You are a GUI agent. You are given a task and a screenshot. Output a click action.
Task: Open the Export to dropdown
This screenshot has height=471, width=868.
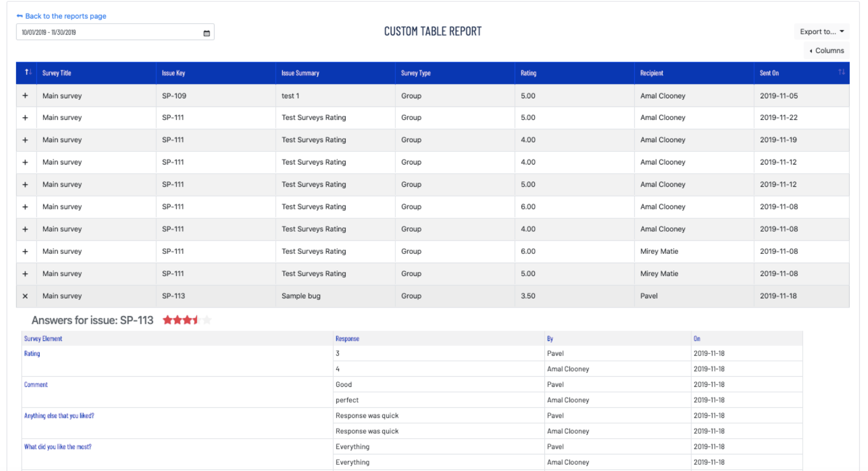821,32
